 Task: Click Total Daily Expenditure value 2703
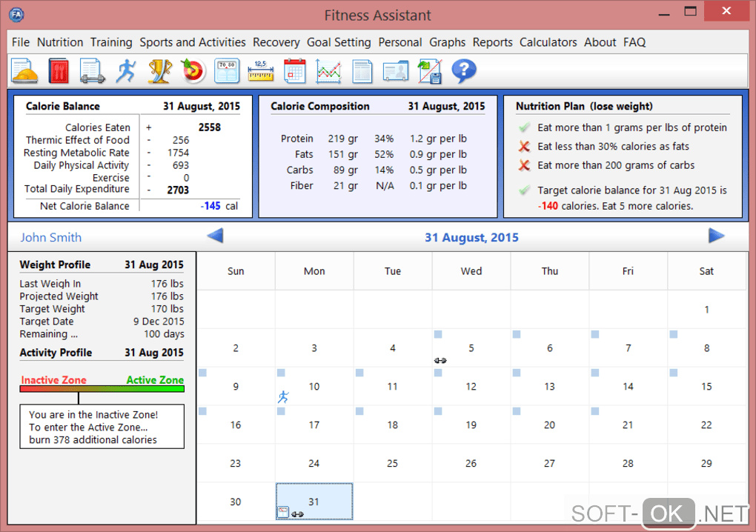(x=178, y=190)
